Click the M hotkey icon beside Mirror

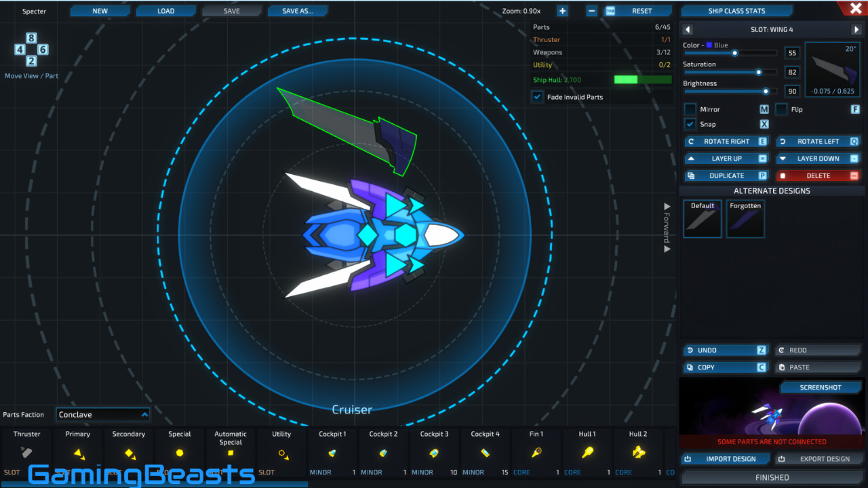point(764,109)
